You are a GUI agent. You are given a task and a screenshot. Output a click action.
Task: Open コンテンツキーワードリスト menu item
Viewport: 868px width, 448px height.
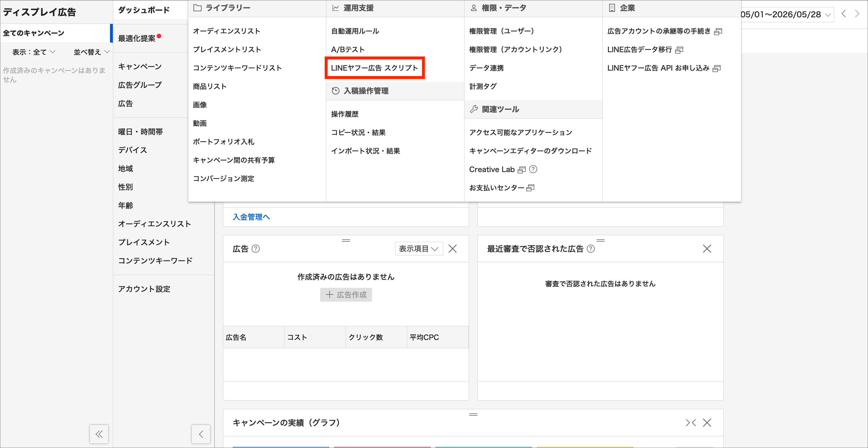tap(237, 68)
